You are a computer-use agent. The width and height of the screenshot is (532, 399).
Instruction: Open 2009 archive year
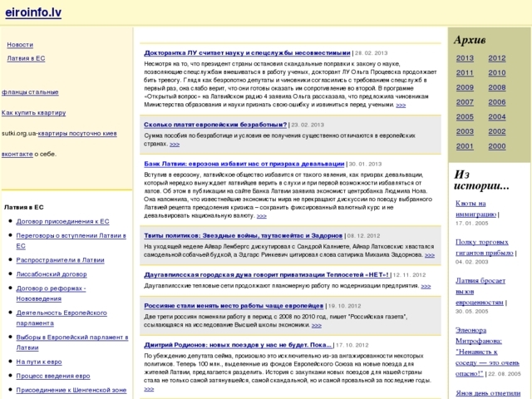tap(465, 87)
